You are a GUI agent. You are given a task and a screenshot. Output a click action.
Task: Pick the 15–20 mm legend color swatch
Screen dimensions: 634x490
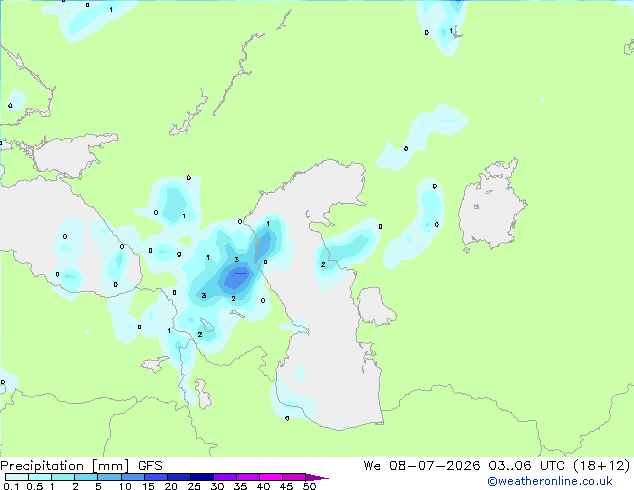tap(155, 477)
